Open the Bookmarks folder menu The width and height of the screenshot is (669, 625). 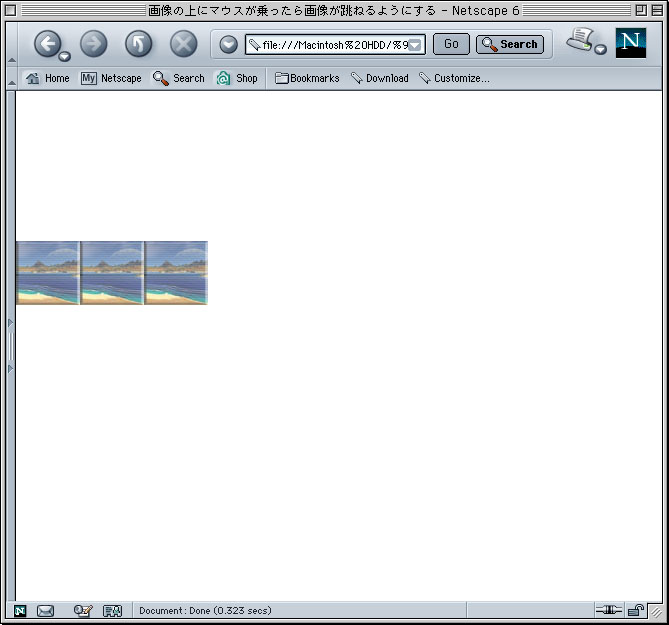tap(307, 78)
